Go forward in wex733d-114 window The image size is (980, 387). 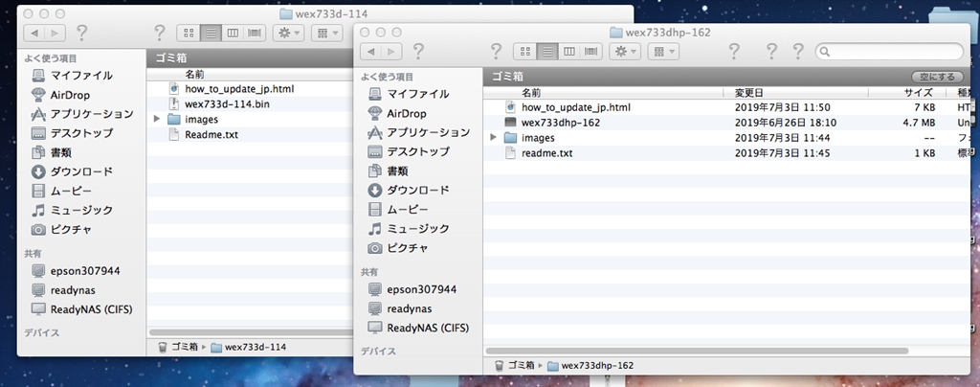(56, 33)
